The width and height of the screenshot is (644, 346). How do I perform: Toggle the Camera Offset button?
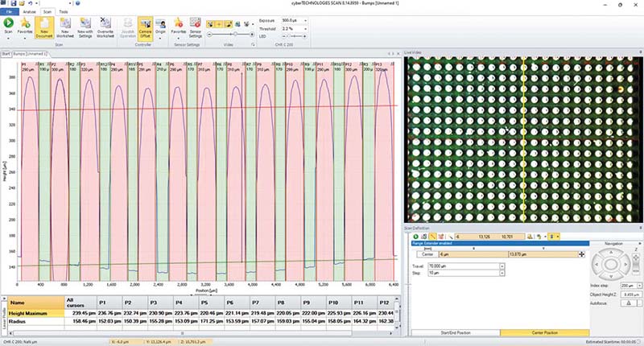coord(145,27)
